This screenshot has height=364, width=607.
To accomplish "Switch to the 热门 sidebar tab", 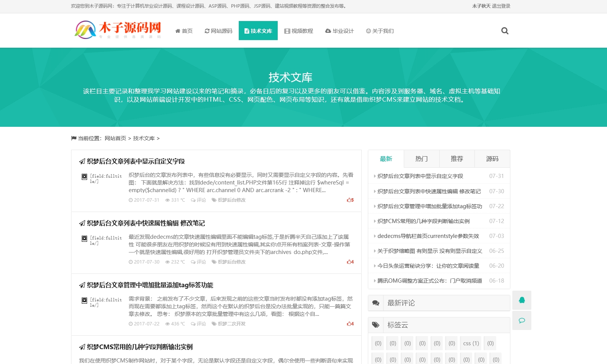I will [x=421, y=159].
